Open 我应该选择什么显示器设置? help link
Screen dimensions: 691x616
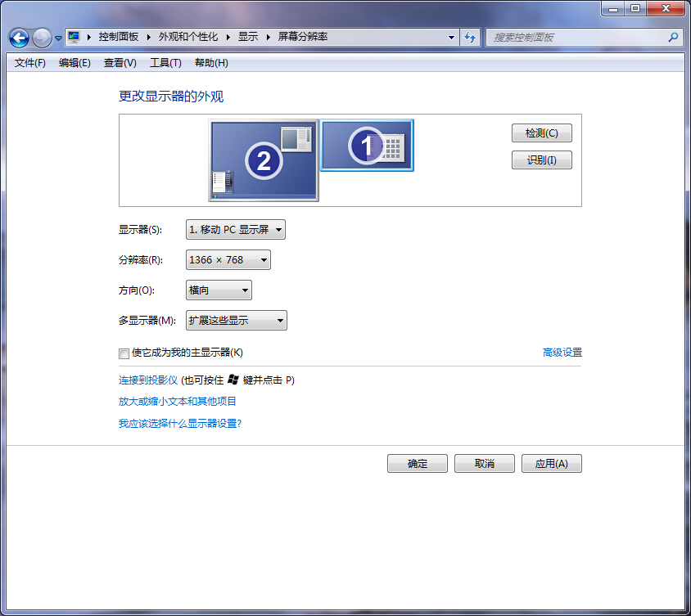tap(180, 423)
